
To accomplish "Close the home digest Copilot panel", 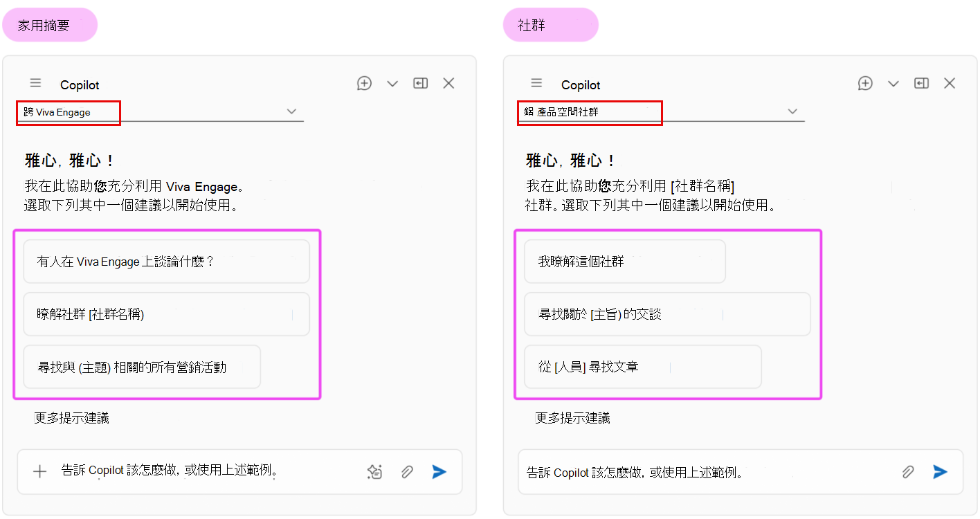I will (x=448, y=83).
